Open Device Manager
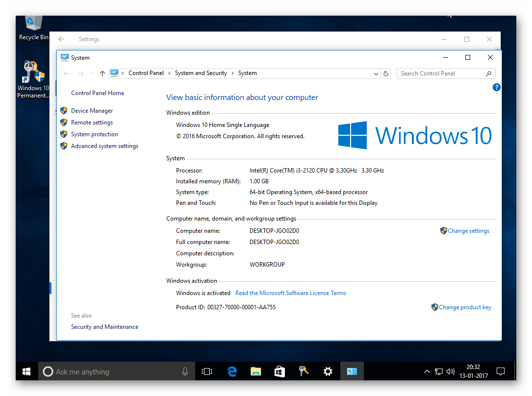 92,111
